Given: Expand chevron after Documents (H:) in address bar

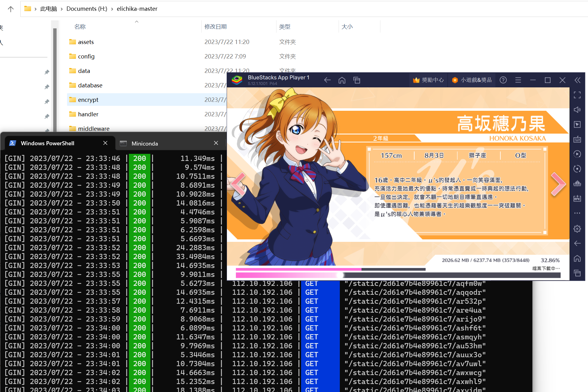Looking at the screenshot, I should coord(112,9).
